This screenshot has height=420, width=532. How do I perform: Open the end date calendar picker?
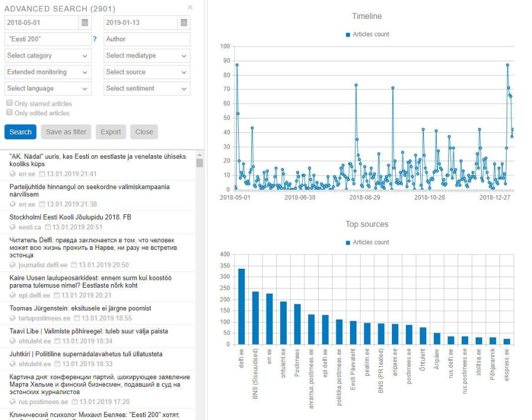pyautogui.click(x=184, y=22)
